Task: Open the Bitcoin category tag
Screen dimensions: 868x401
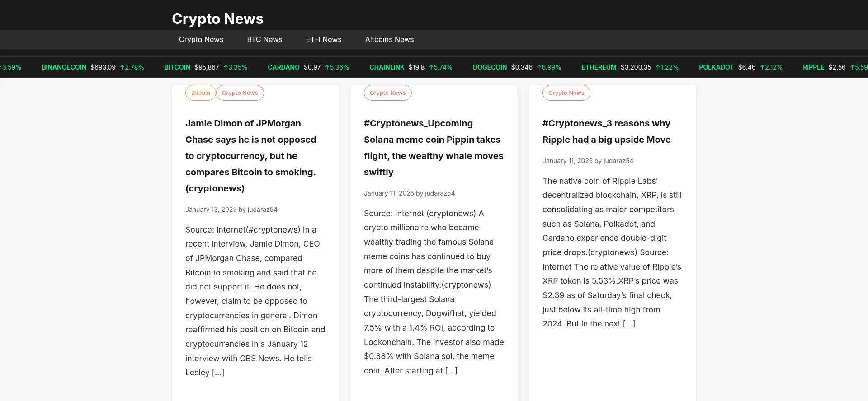Action: pyautogui.click(x=201, y=93)
